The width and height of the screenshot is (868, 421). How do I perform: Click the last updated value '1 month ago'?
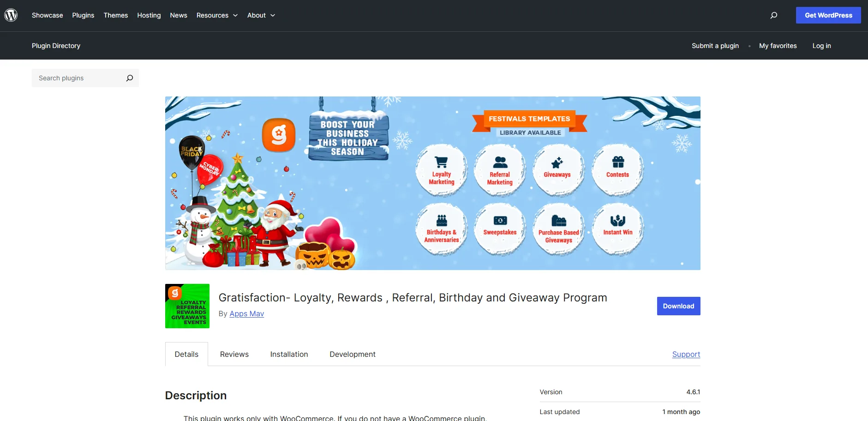pos(681,412)
